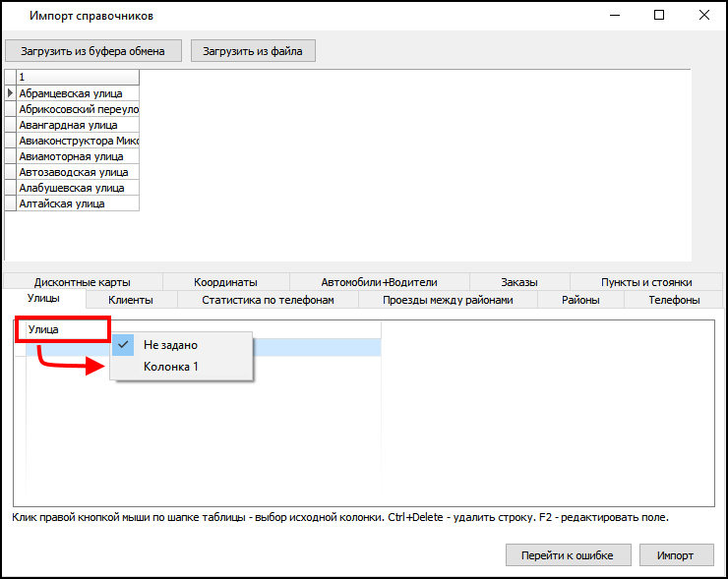Click the 'Улица' column header

pyautogui.click(x=59, y=329)
